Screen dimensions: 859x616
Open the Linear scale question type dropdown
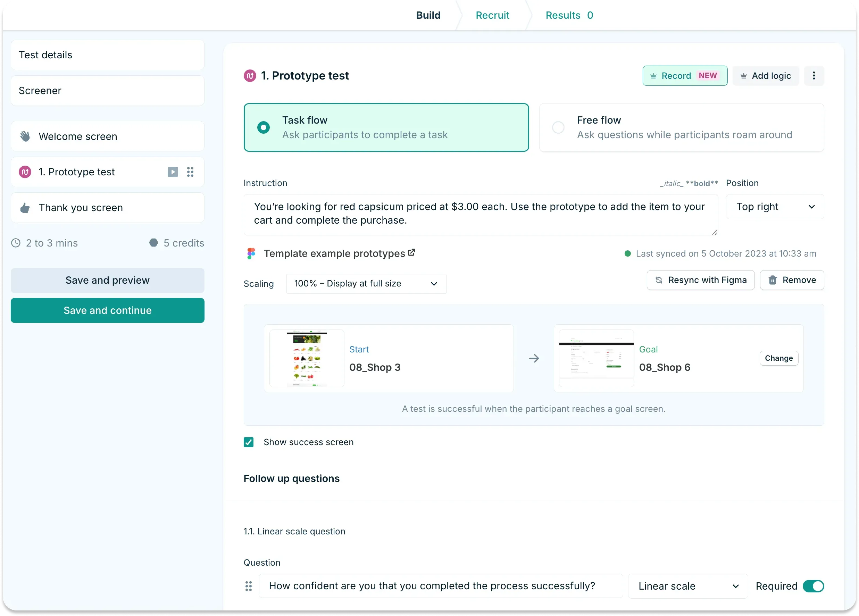click(x=687, y=586)
